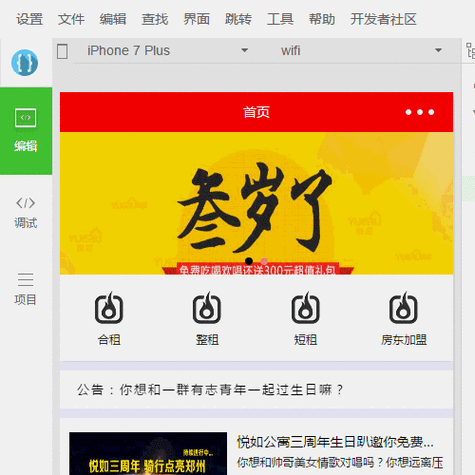Image resolution: width=475 pixels, height=475 pixels.
Task: Open the 查找 menu
Action: [155, 19]
